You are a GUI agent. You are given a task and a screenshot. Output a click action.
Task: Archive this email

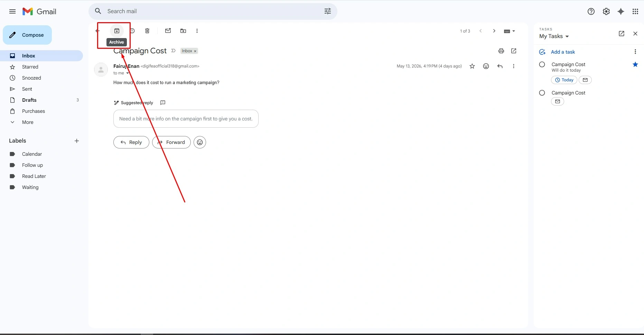[x=117, y=31]
